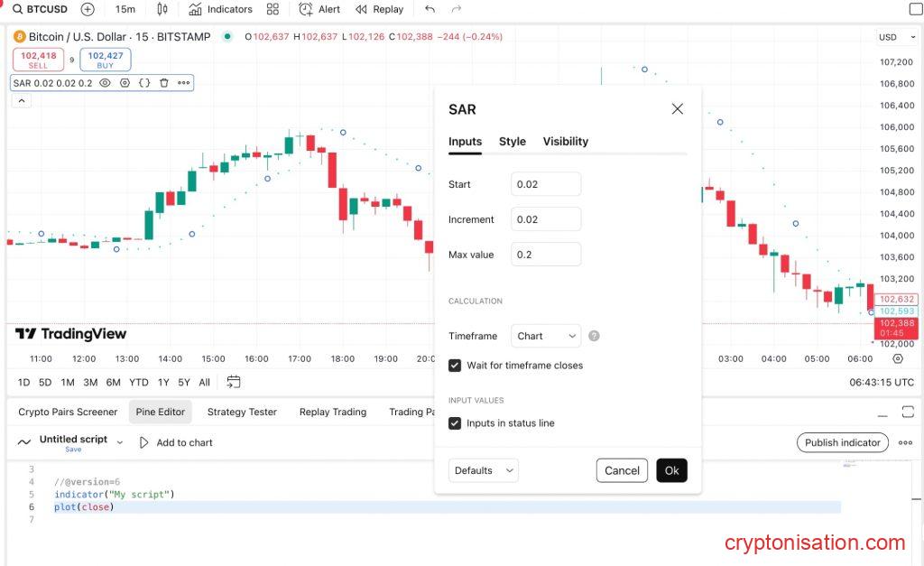Open SAR more options ellipsis
The image size is (924, 566).
[184, 83]
